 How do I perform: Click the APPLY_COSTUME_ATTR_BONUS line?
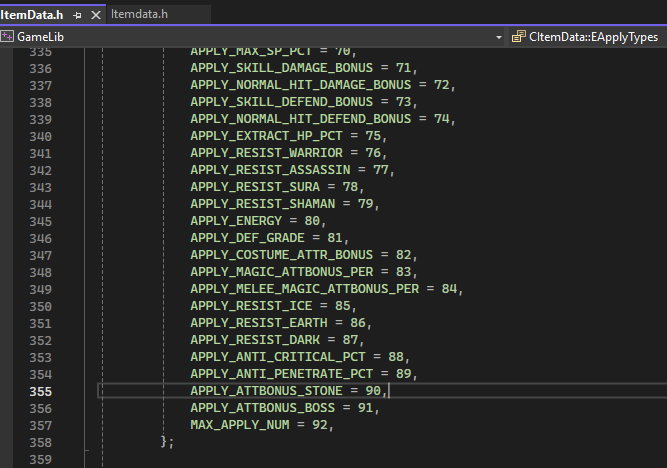(x=282, y=255)
